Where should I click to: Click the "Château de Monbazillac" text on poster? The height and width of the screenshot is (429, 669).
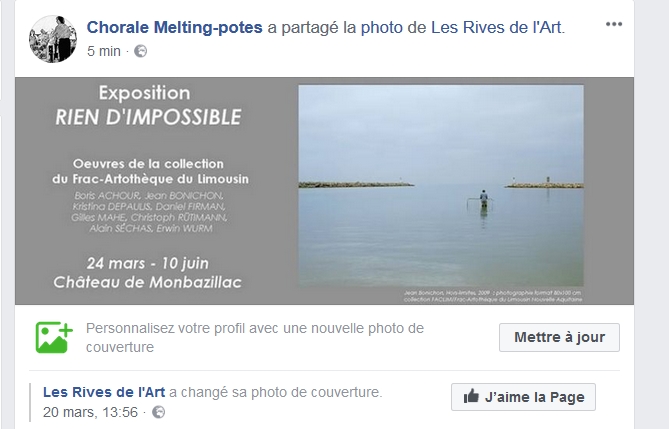pos(149,282)
